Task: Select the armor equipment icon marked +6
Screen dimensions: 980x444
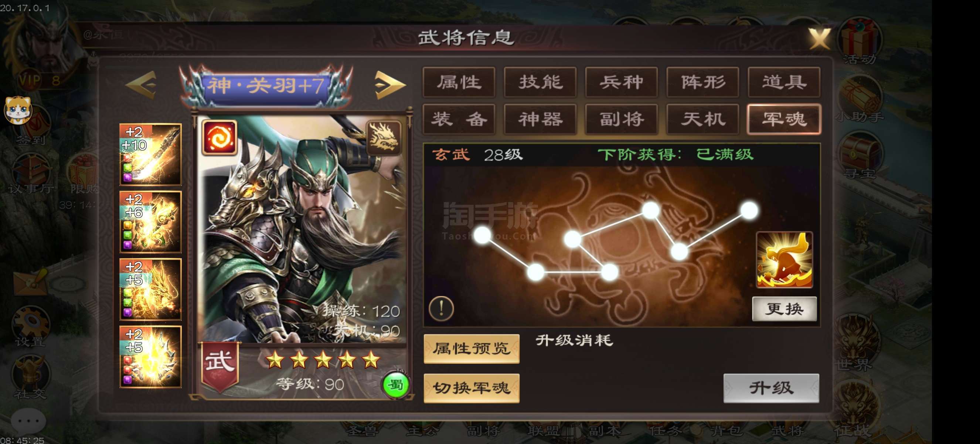Action: 151,222
